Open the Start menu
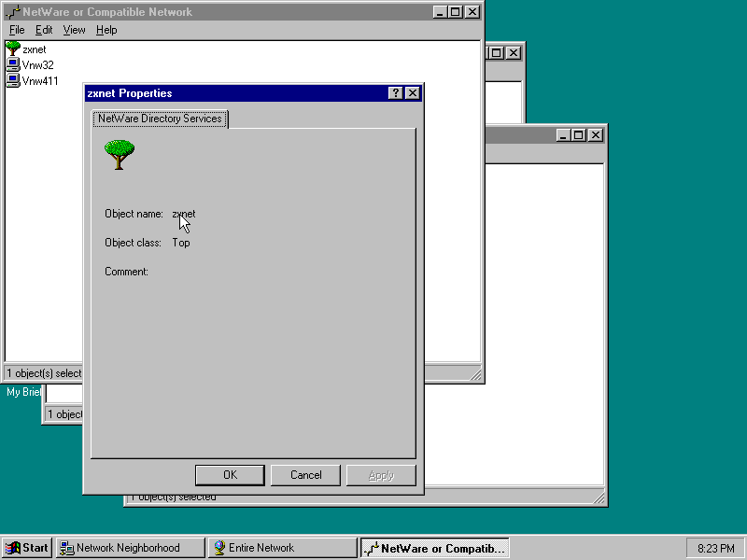This screenshot has width=747, height=560. tap(27, 548)
